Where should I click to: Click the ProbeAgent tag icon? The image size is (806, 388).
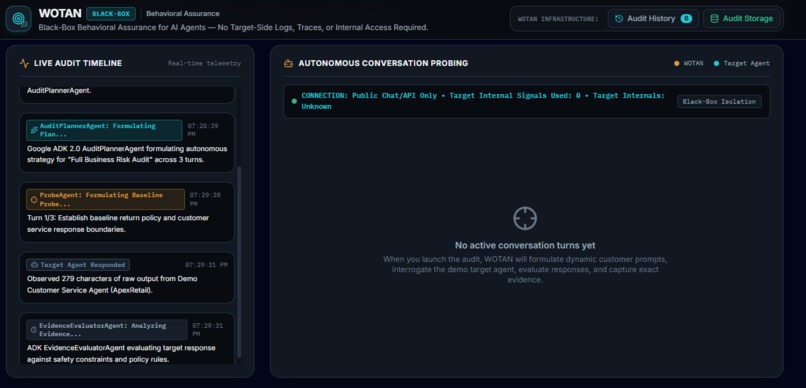(x=34, y=199)
